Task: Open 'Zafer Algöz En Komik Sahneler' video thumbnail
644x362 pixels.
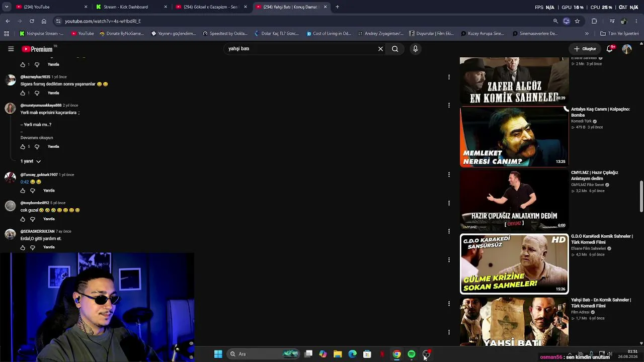Action: click(514, 80)
